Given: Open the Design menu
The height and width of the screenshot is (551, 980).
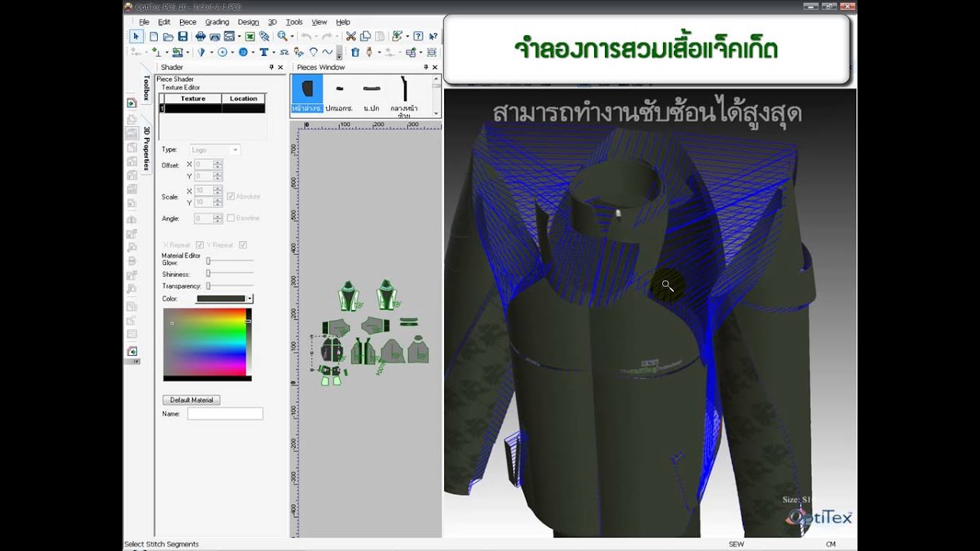Looking at the screenshot, I should coord(248,22).
